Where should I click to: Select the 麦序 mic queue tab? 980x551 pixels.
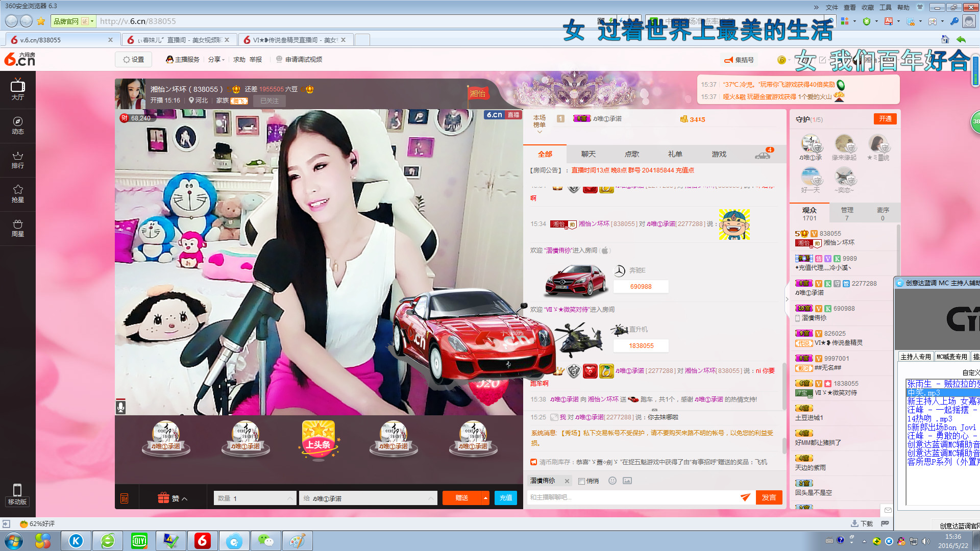point(883,214)
